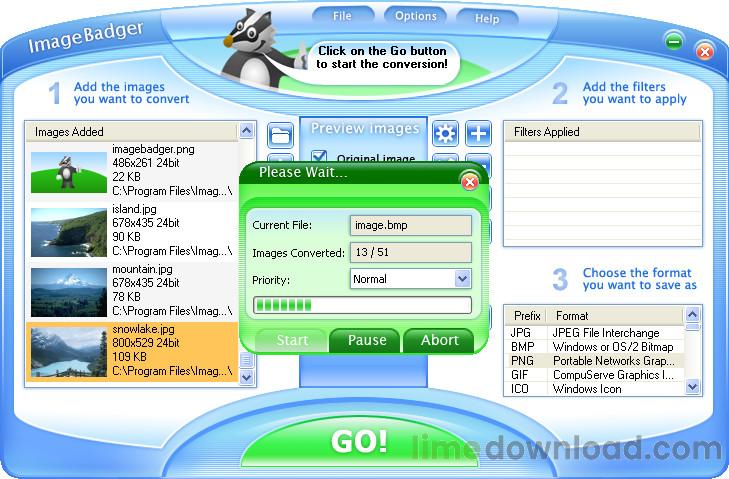Screen dimensions: 729x479
Task: Click up arrow of format list scrollbar
Action: pyautogui.click(x=692, y=315)
